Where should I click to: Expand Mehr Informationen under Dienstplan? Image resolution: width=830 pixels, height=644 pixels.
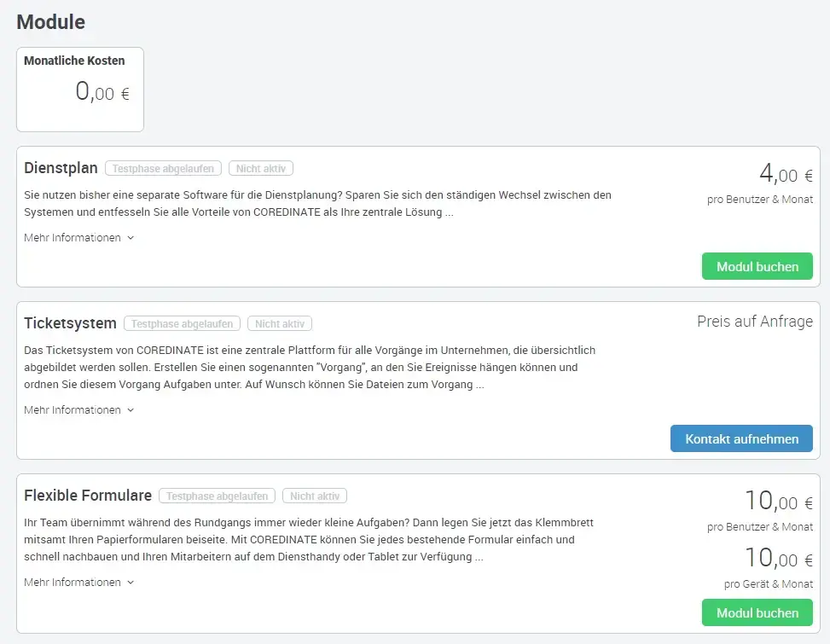click(x=78, y=238)
